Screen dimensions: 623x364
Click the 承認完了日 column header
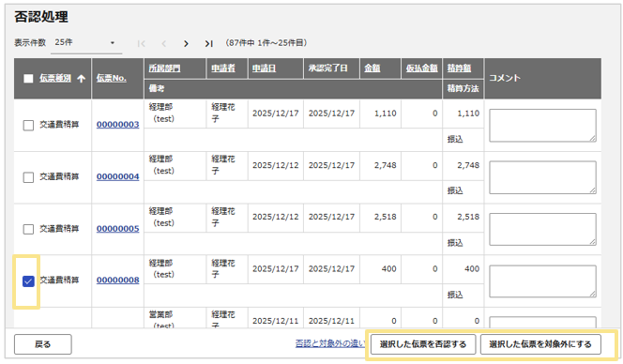point(327,68)
